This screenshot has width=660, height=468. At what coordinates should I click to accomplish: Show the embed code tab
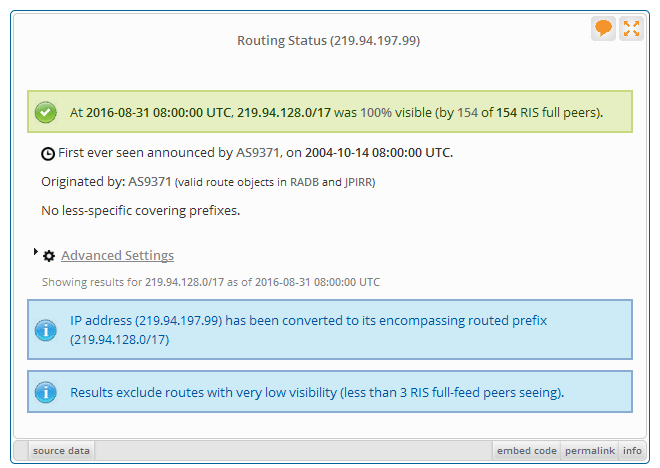coord(526,451)
